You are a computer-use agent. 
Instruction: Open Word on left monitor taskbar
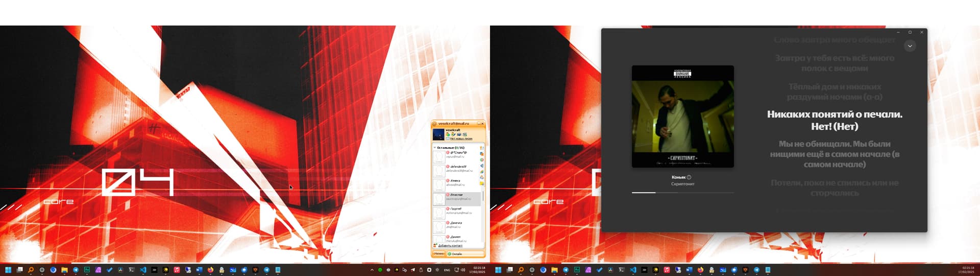199,270
